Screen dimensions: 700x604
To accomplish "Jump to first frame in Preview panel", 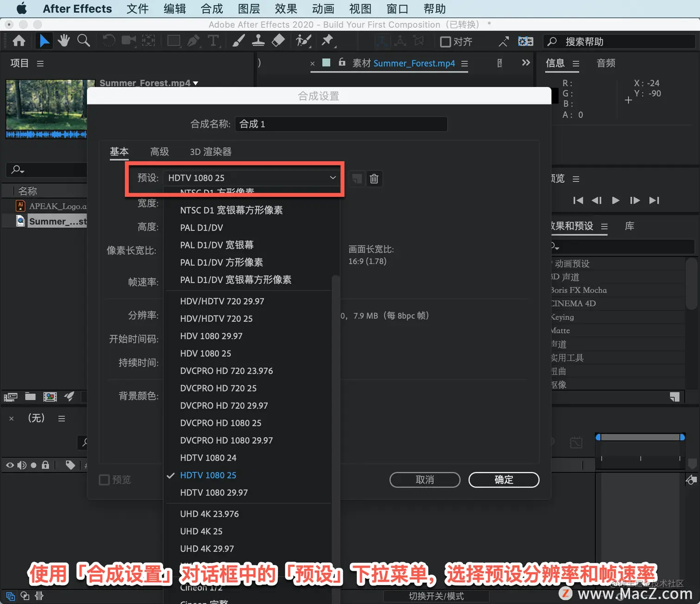I will click(x=578, y=201).
